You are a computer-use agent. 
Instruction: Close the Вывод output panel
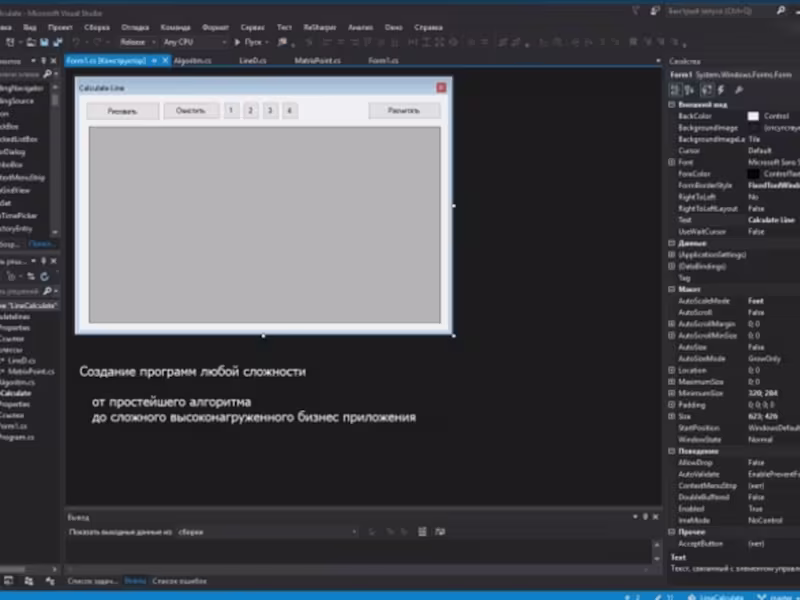656,517
